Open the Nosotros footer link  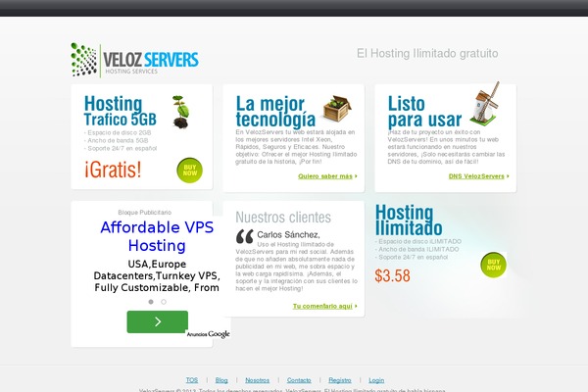[x=257, y=380]
